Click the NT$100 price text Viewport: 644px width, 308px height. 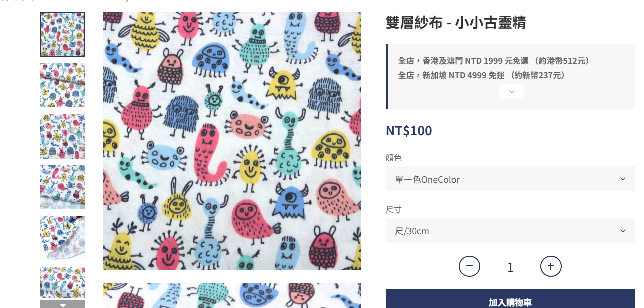click(x=409, y=131)
